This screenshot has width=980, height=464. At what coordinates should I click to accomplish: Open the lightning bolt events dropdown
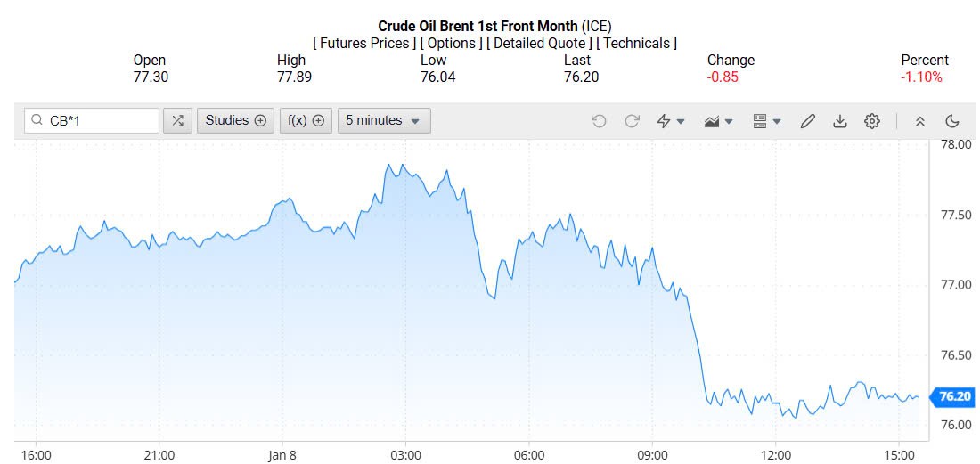pyautogui.click(x=671, y=121)
